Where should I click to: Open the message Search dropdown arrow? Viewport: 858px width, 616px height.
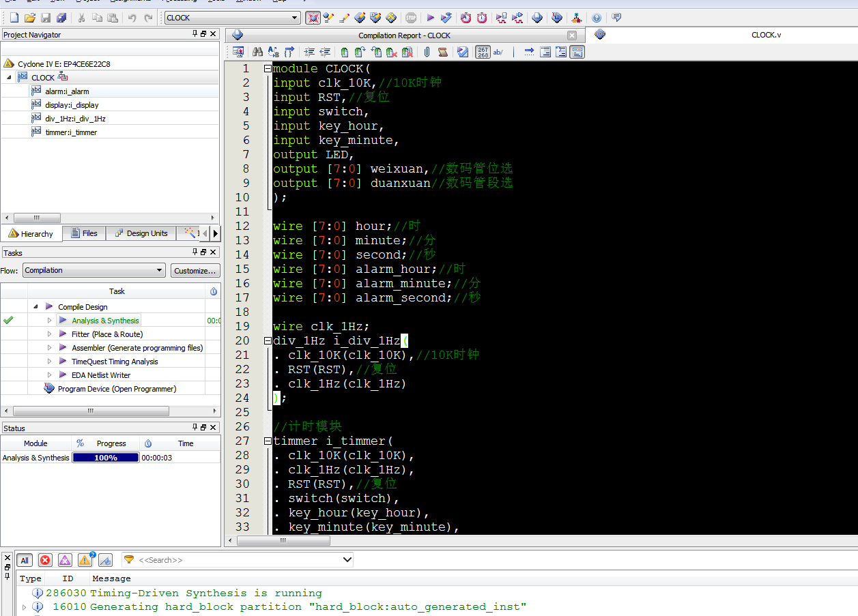point(347,560)
